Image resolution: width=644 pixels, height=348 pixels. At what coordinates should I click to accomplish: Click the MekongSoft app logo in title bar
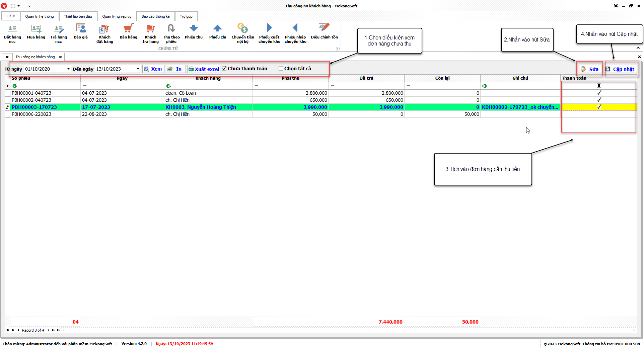(x=4, y=6)
